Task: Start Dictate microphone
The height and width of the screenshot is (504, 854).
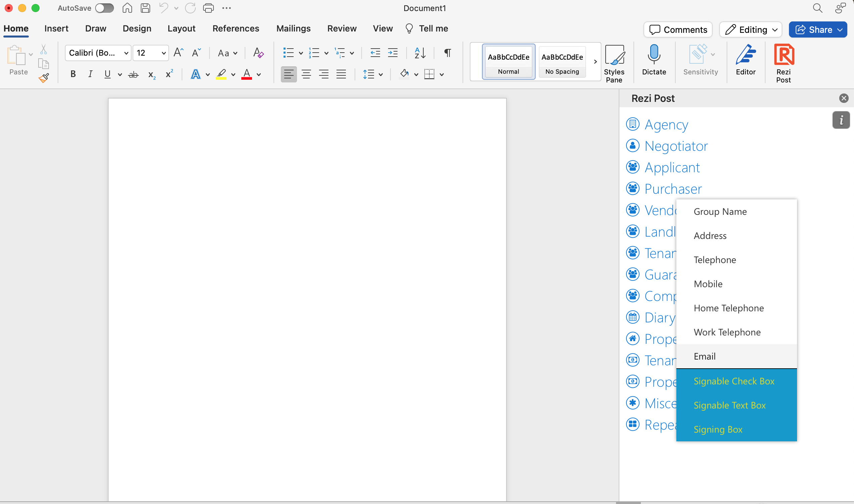Action: [x=654, y=60]
